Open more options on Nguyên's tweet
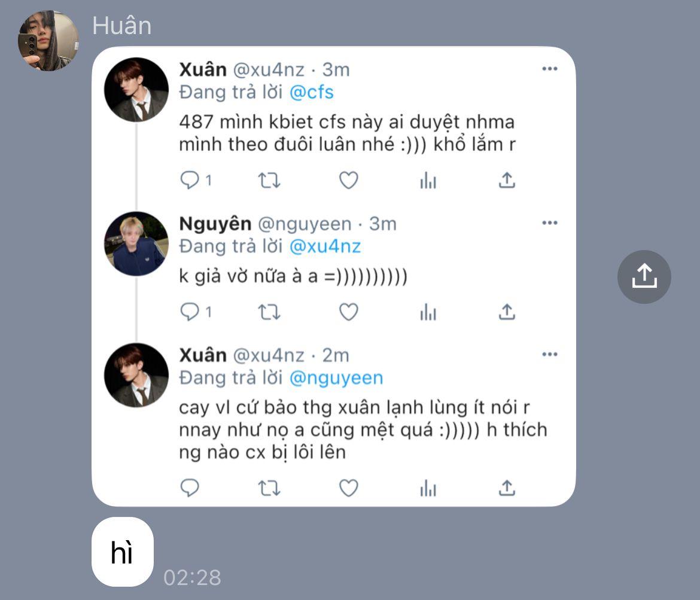 pyautogui.click(x=549, y=223)
